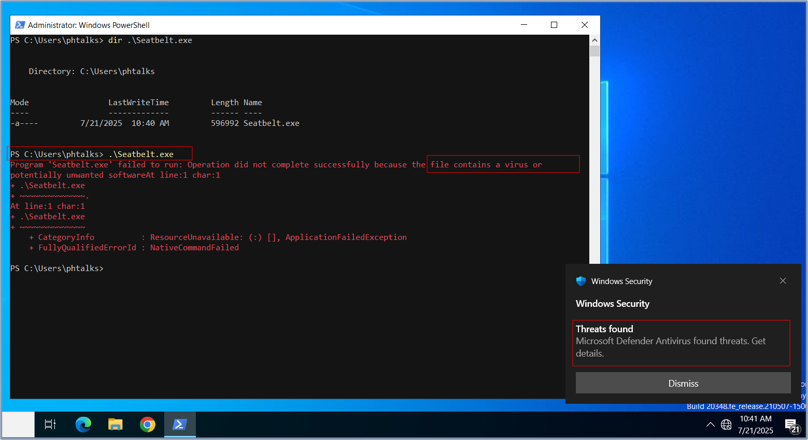Maximize the PowerShell window
Viewport: 808px width, 440px height.
click(554, 25)
